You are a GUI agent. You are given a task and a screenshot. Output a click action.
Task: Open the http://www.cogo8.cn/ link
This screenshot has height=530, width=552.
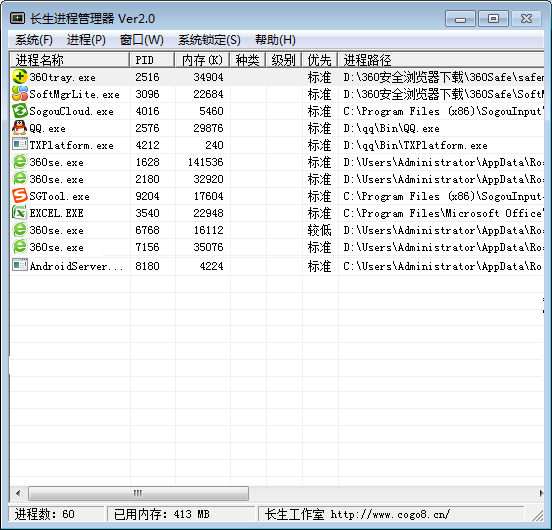click(x=390, y=515)
